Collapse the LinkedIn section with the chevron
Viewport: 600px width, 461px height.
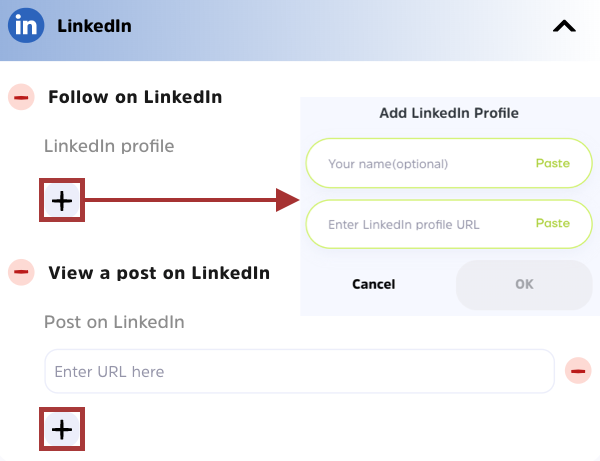point(564,27)
